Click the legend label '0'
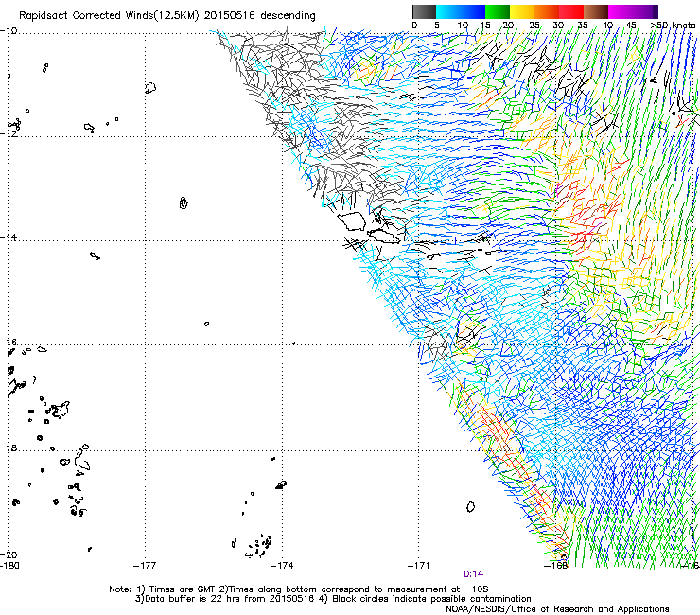700x615 pixels. [414, 26]
